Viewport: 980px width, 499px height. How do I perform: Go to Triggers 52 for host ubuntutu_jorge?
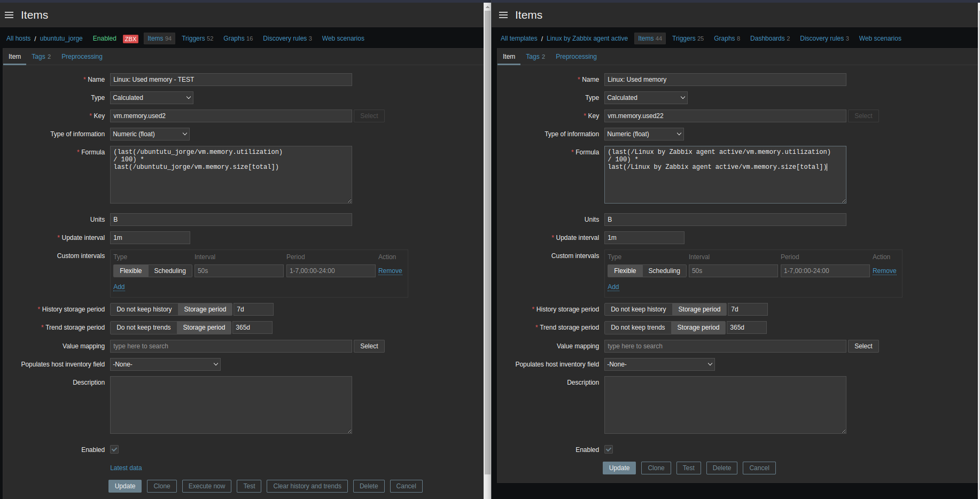197,38
